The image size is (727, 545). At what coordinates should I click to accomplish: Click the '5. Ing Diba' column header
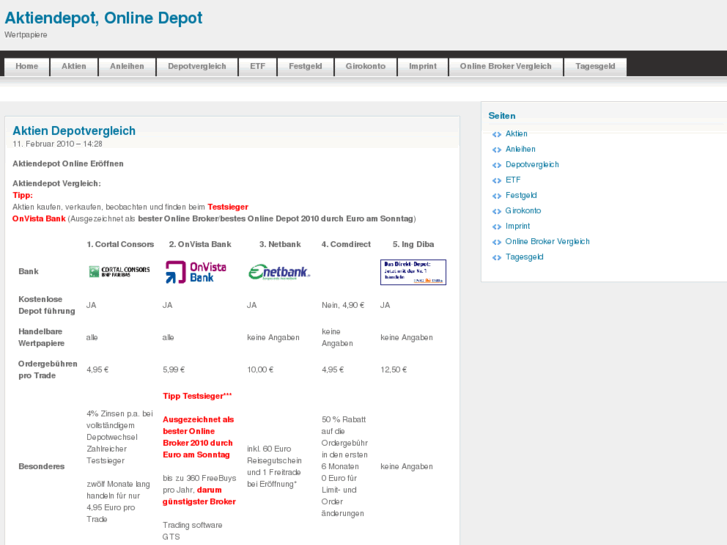(413, 244)
